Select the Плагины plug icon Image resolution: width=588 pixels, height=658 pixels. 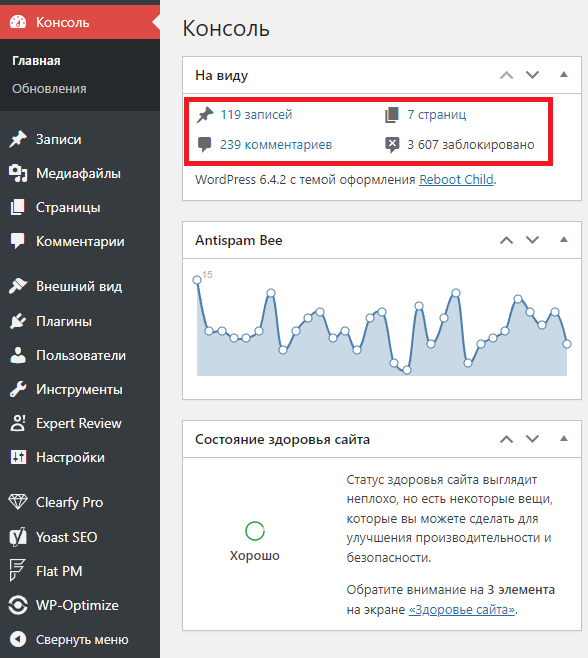pos(18,321)
